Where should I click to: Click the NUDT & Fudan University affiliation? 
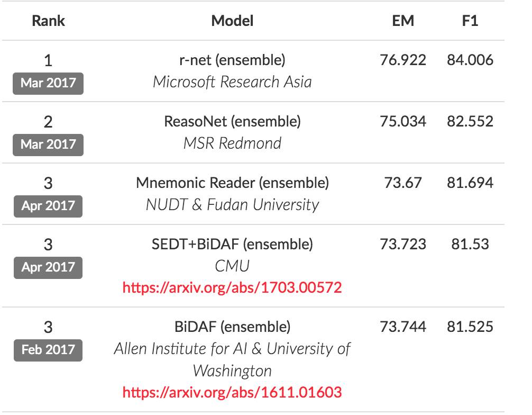tap(232, 205)
